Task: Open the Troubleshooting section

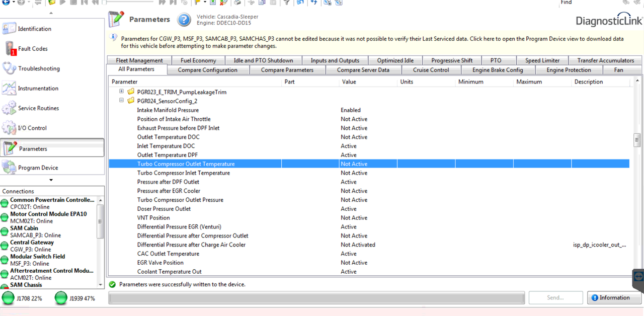Action: pos(52,68)
